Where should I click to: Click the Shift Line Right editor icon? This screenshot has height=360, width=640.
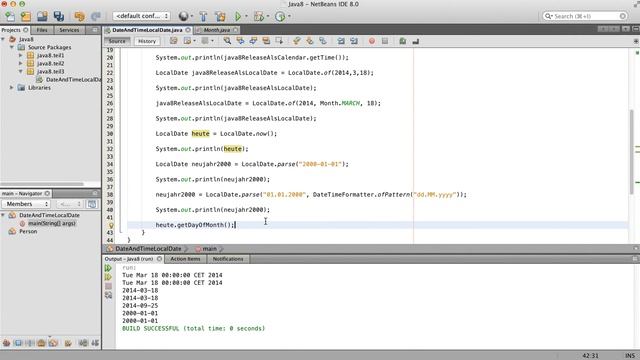pyautogui.click(x=354, y=41)
